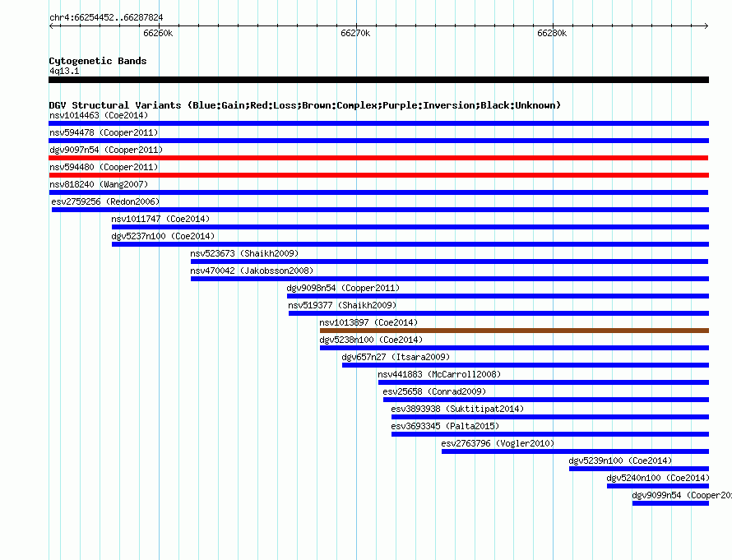The height and width of the screenshot is (560, 732).
Task: Click the nsv594478 blue bar
Action: coord(378,141)
